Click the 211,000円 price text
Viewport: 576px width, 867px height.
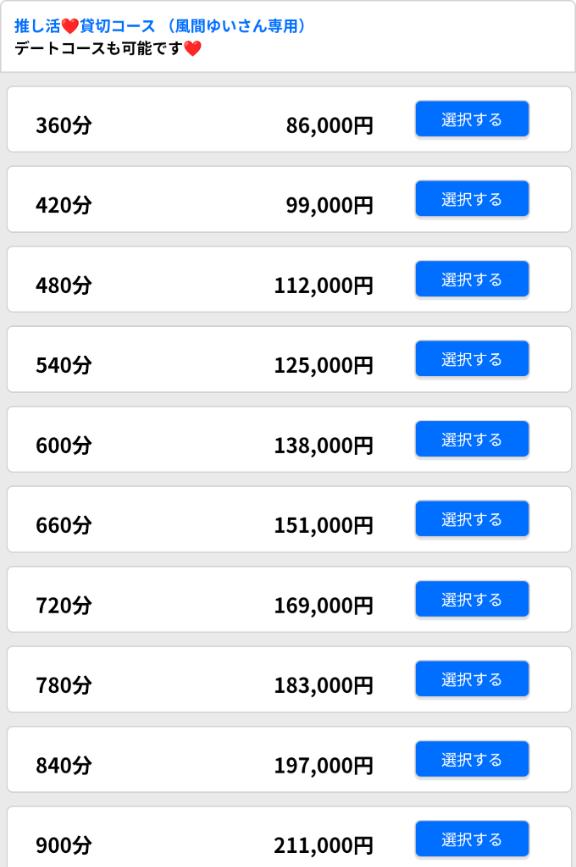click(x=324, y=845)
